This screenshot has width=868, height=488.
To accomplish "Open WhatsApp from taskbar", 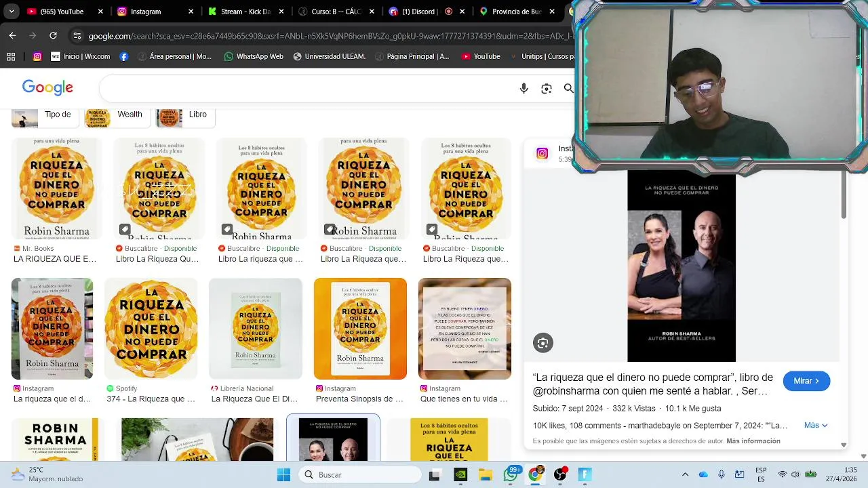I will 511,474.
